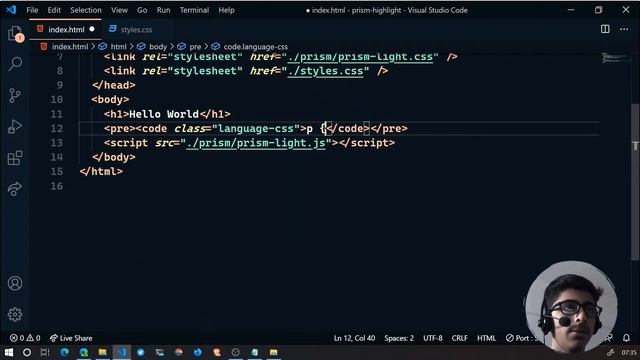Screen dimensions: 640x360
Task: Click the language-css class value
Action: pos(256,129)
